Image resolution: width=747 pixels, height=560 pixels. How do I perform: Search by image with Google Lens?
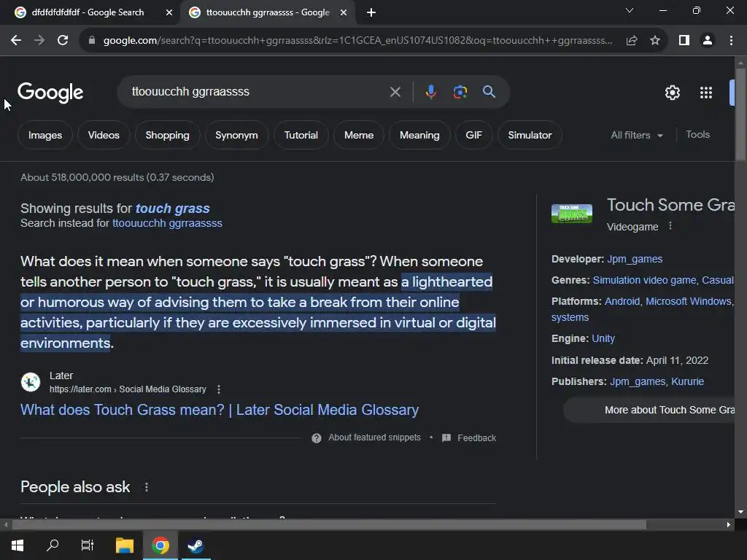[x=460, y=92]
